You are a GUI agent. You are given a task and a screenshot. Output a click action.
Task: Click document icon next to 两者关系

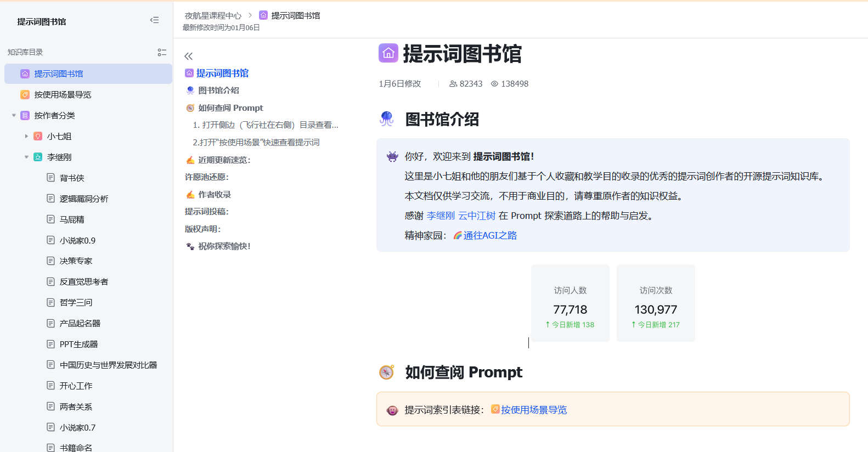point(51,406)
